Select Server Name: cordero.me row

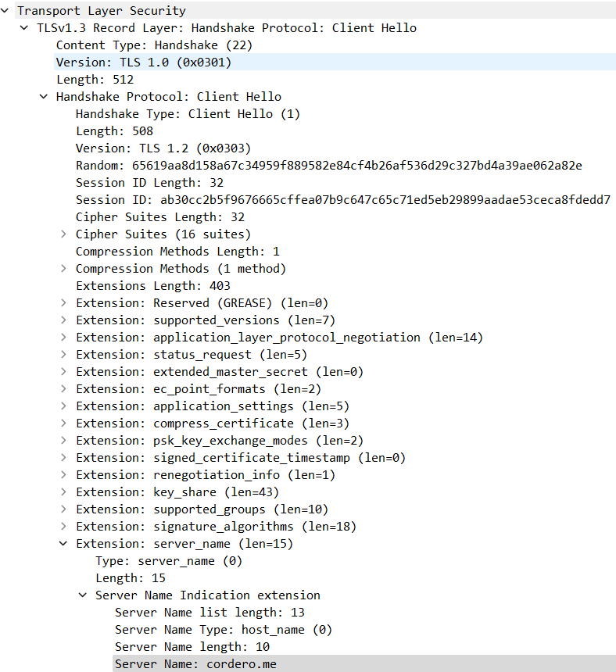coord(364,663)
